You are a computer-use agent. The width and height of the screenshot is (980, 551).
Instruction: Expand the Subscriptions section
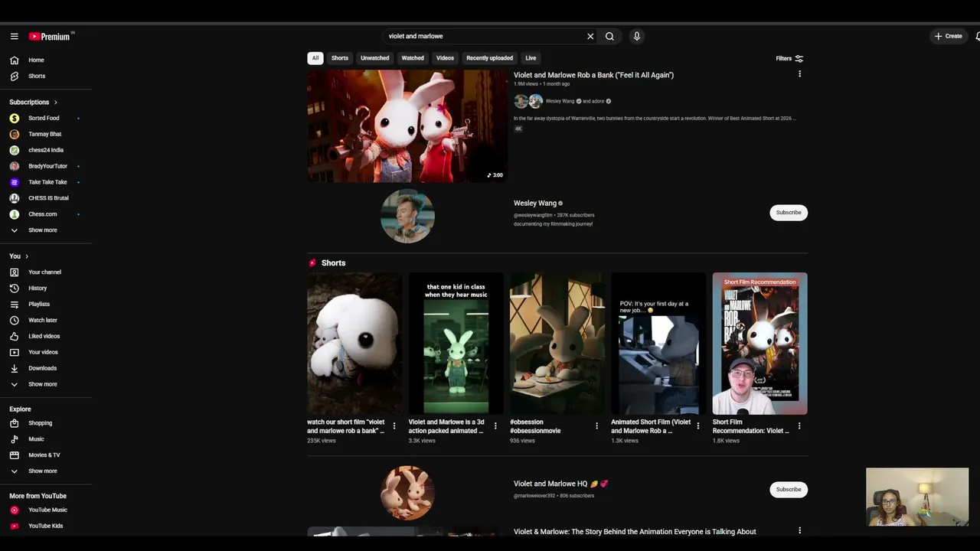[34, 102]
